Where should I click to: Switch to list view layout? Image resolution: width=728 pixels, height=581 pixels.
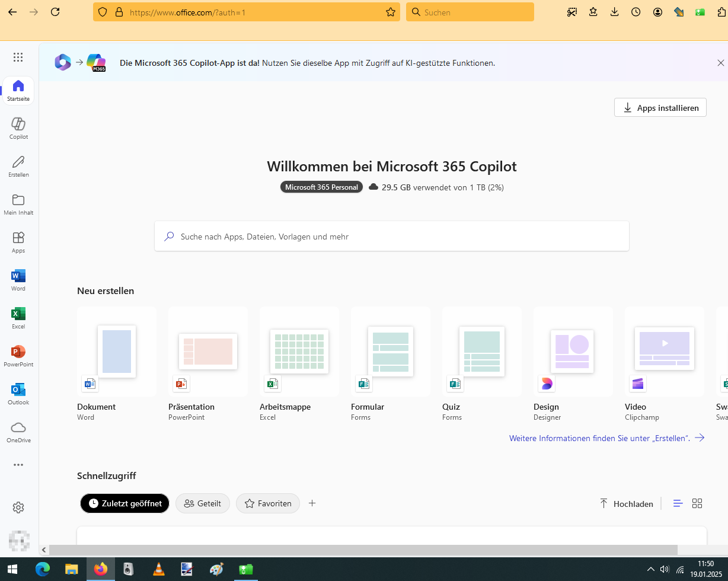point(678,503)
